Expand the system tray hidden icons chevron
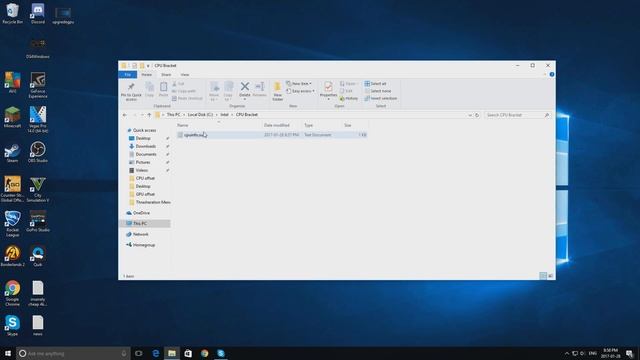Viewport: 640px width, 360px height. click(x=567, y=353)
